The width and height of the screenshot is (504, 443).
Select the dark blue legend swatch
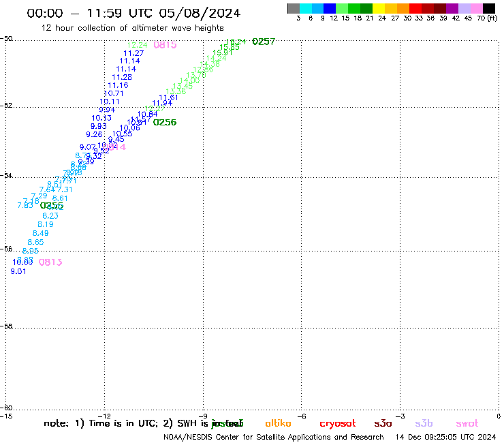pyautogui.click(x=330, y=8)
